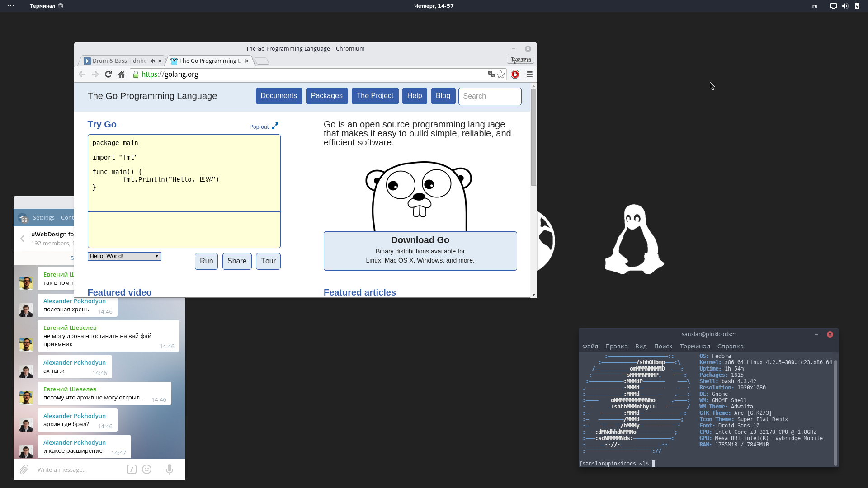Open the Packages page
This screenshot has height=488, width=868.
coord(327,96)
